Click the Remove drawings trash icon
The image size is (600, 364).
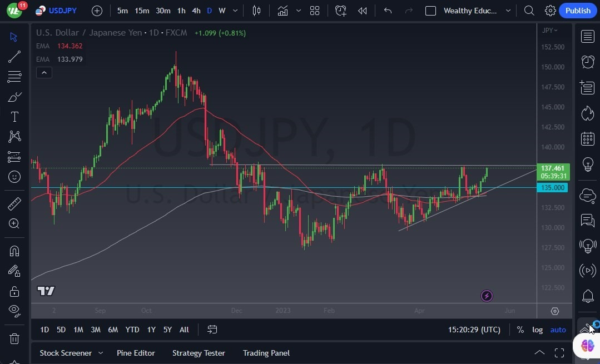pos(14,338)
